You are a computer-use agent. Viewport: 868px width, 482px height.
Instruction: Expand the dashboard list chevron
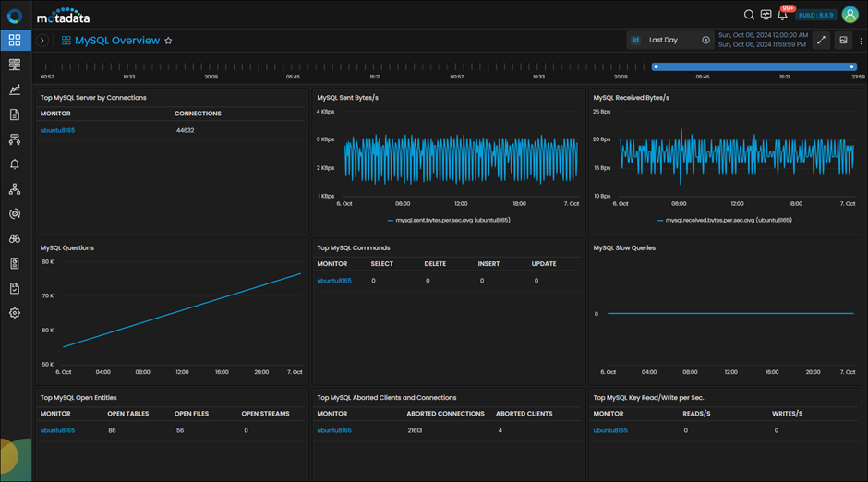[x=42, y=41]
